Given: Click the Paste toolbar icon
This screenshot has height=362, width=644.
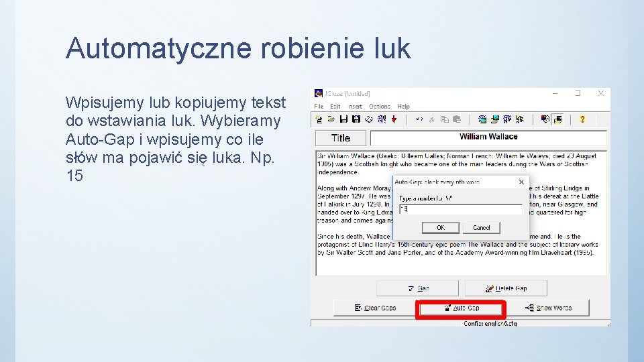Looking at the screenshot, I should [457, 119].
